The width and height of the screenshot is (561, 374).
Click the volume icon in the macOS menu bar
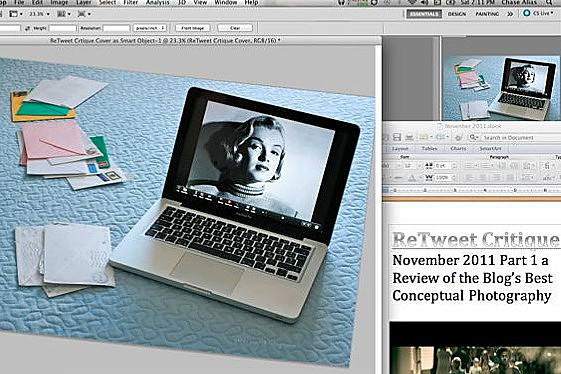click(x=425, y=3)
